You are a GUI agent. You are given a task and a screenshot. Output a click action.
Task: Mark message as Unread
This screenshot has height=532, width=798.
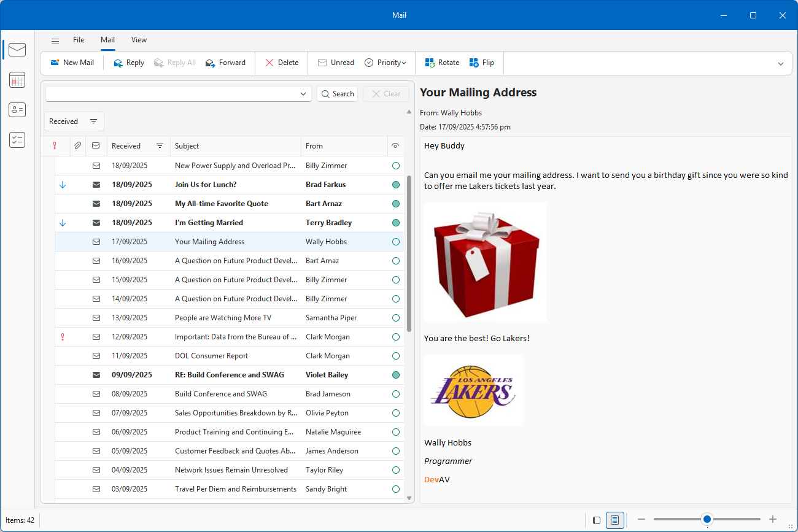(x=336, y=63)
